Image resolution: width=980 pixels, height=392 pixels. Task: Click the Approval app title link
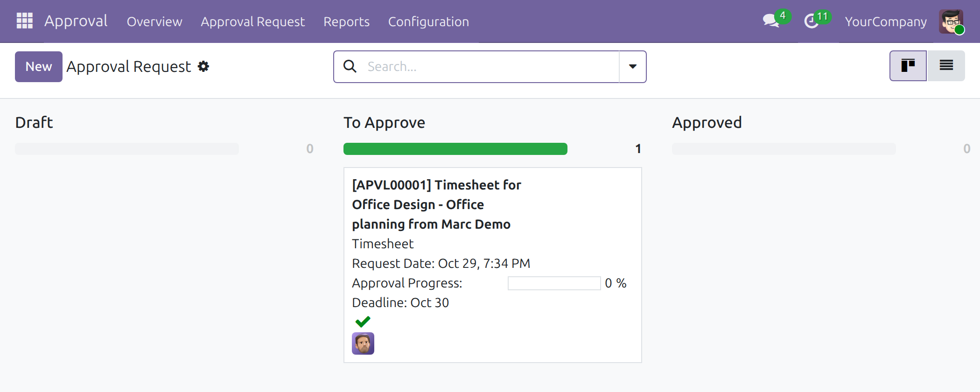coord(76,21)
